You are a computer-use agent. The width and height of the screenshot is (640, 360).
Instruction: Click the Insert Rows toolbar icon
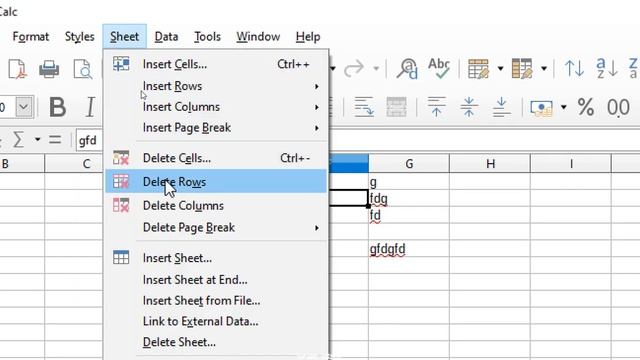pyautogui.click(x=478, y=68)
